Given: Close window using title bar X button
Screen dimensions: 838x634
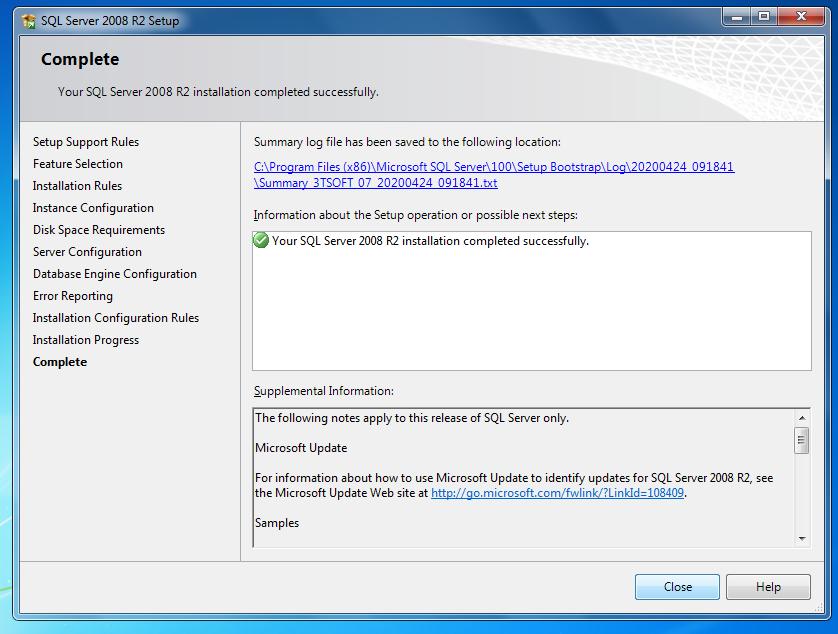Looking at the screenshot, I should coord(801,17).
